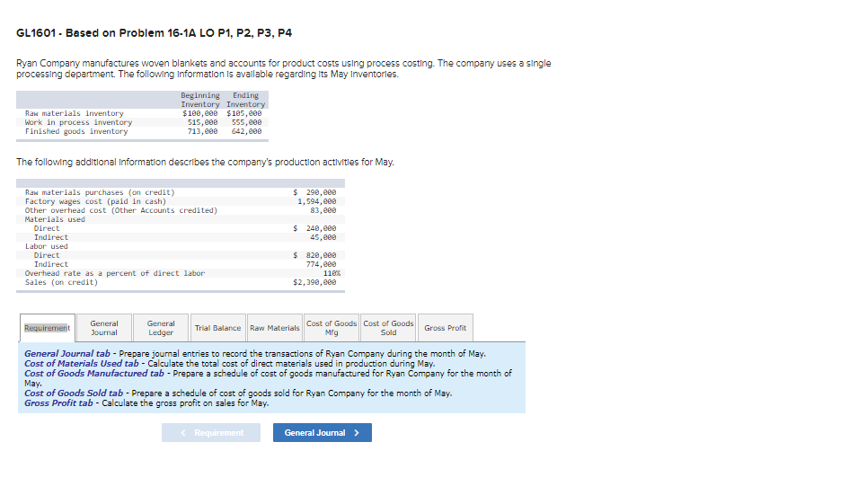Viewport: 858px width, 504px height.
Task: Click the 774,000 indirect labor amount
Action: coord(322,264)
